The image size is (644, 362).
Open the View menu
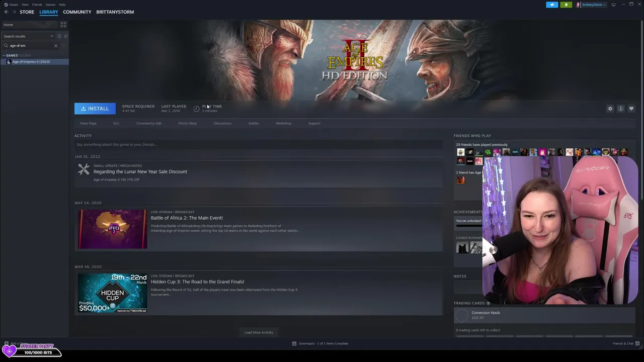[x=25, y=5]
